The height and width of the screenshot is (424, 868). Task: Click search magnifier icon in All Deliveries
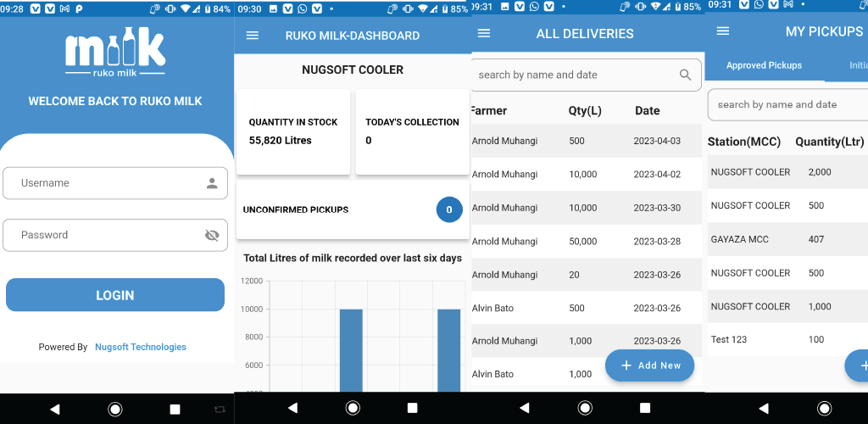click(x=685, y=75)
